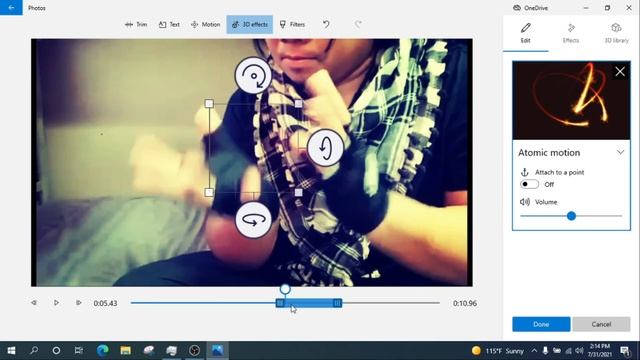Image resolution: width=640 pixels, height=360 pixels.
Task: Switch to the Edit tab
Action: [526, 33]
